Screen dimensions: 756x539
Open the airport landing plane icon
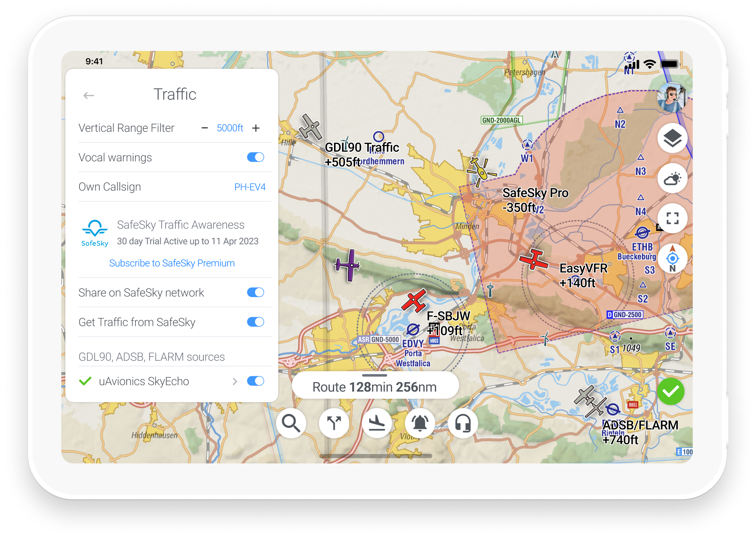(x=377, y=423)
